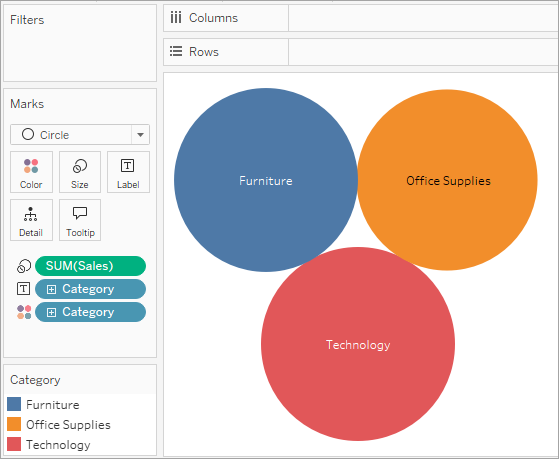Screen dimensions: 559x459
Task: Select the Furniture circle in the chart
Action: tap(266, 180)
